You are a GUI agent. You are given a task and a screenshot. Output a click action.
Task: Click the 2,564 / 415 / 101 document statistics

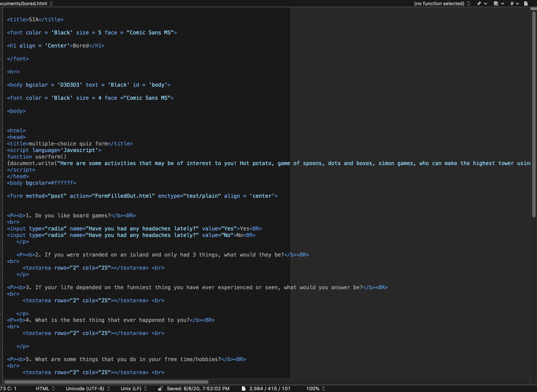[270, 389]
